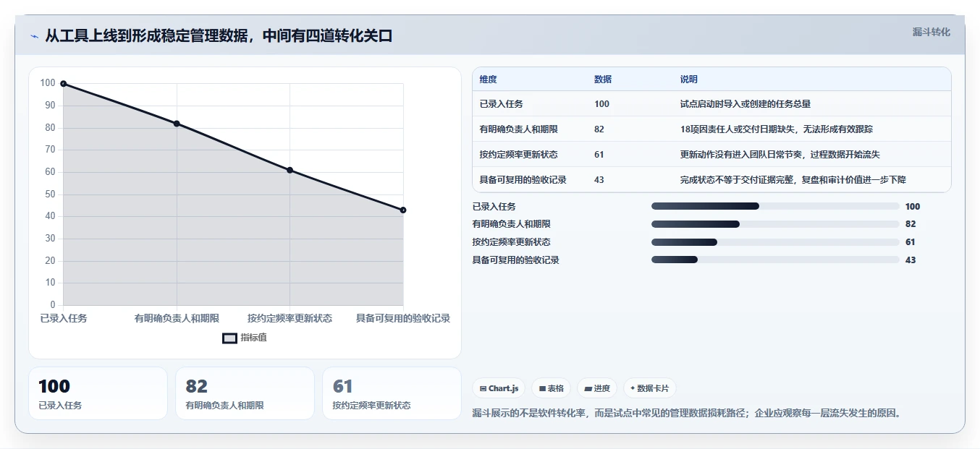980x449 pixels.
Task: Click the lightning icon beside the headline
Action: point(35,36)
